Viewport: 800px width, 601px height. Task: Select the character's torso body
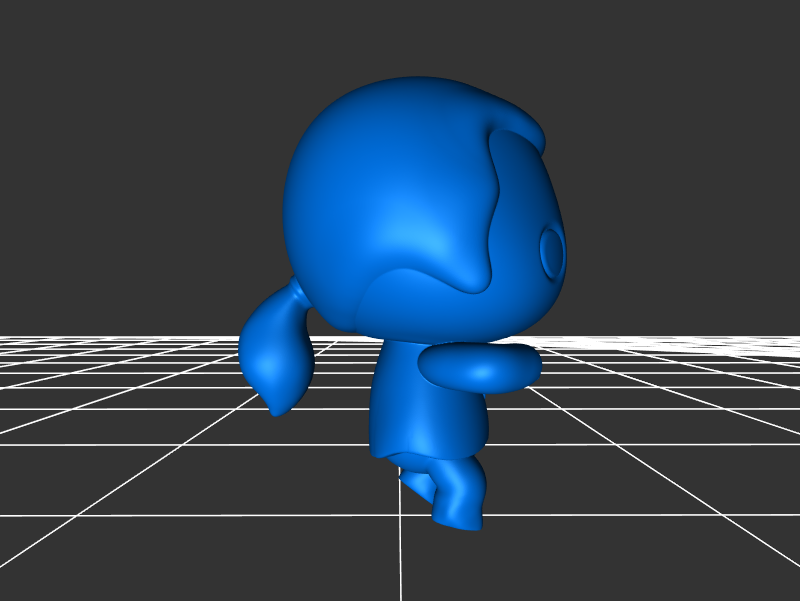(428, 401)
